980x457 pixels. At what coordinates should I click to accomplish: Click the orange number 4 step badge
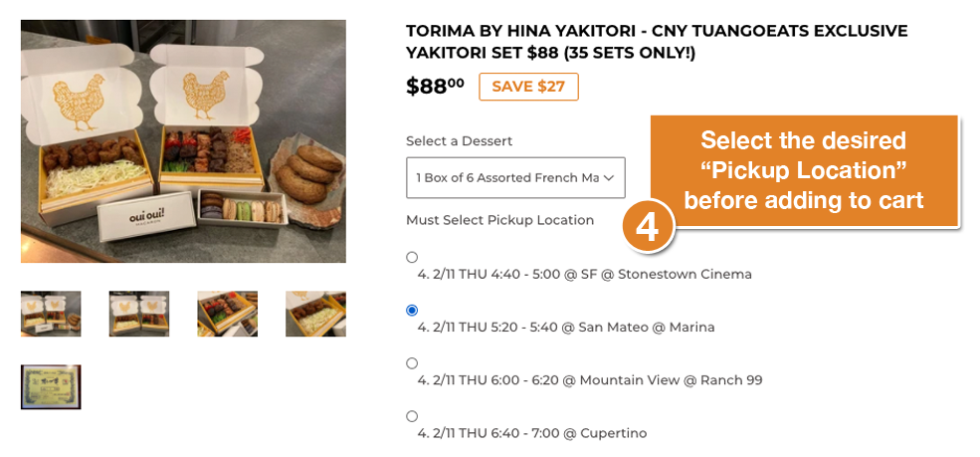pos(648,227)
